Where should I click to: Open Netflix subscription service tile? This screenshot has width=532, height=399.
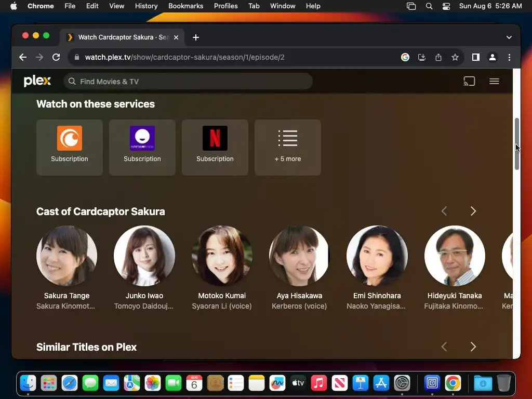pos(215,147)
